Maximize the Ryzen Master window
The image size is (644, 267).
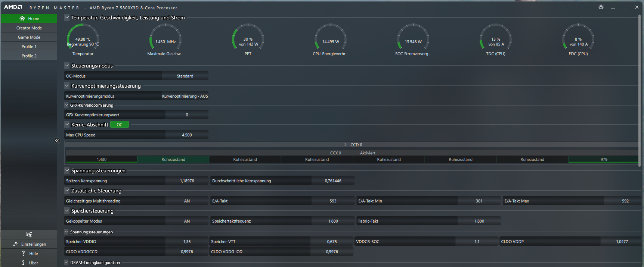click(x=625, y=7)
